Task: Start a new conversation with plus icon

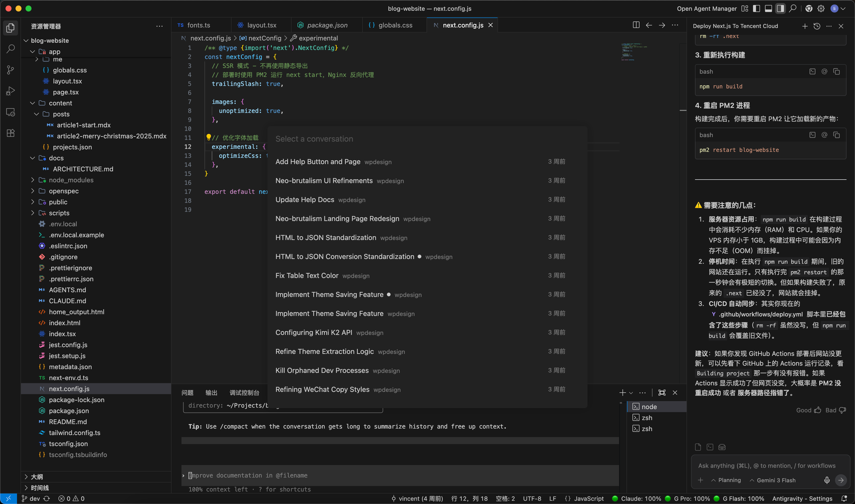Action: tap(805, 26)
